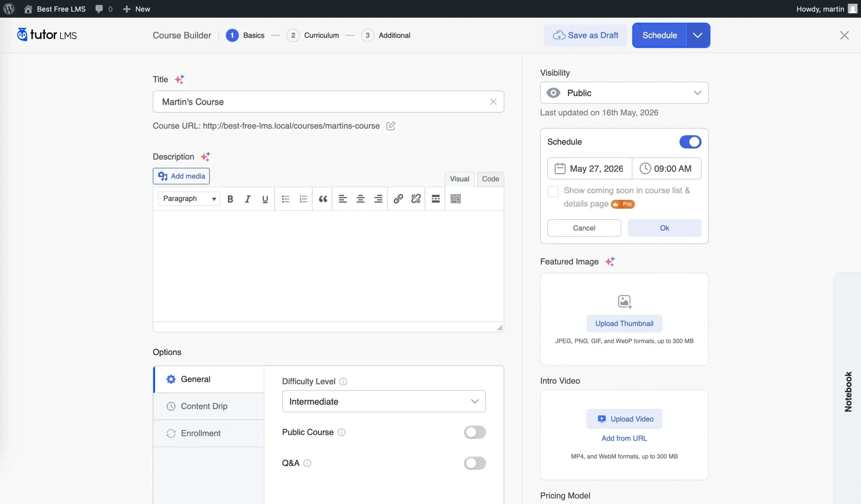Click the course title input field

(x=328, y=102)
